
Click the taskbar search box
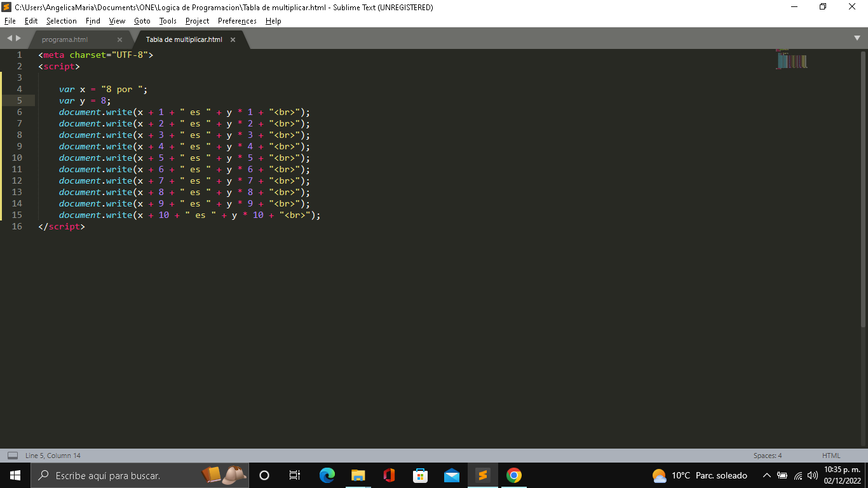click(x=140, y=475)
